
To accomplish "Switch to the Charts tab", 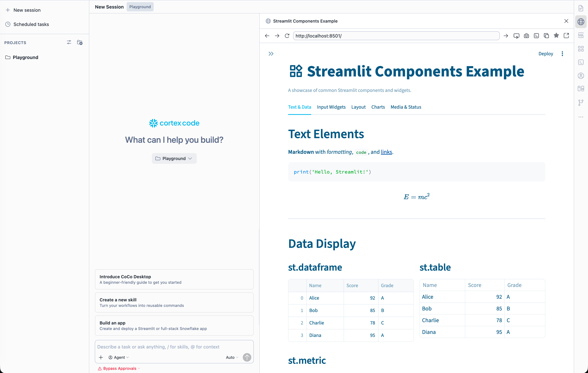I will point(378,107).
